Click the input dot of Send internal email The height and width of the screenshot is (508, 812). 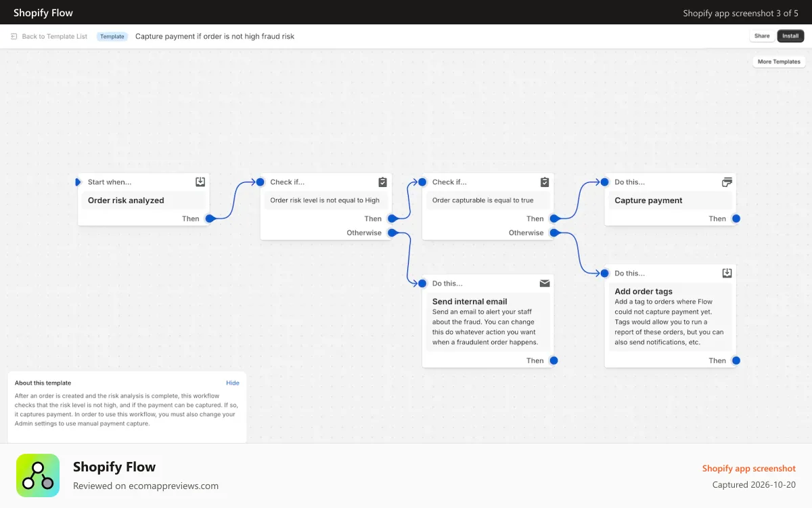click(x=422, y=284)
